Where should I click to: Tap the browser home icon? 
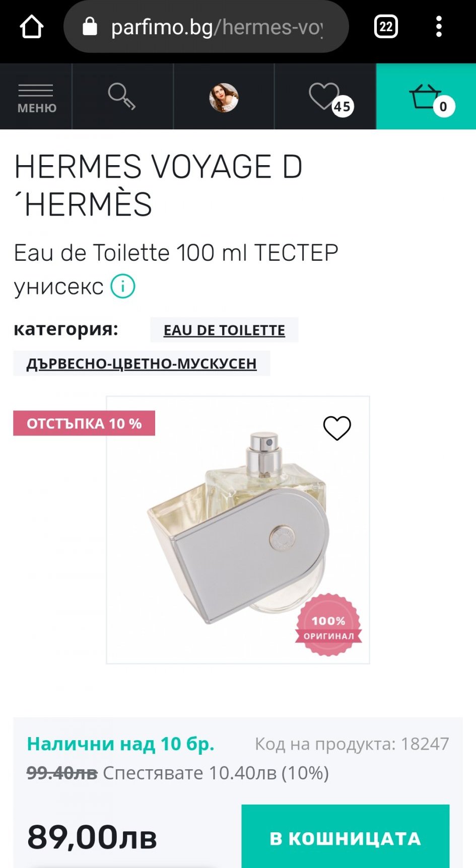pyautogui.click(x=31, y=27)
